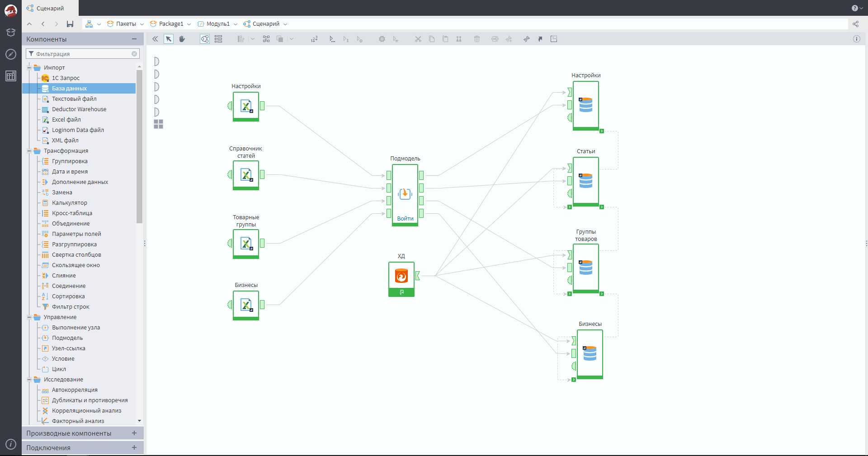Expand the Подключения panel with plus
This screenshot has height=456, width=868.
pyautogui.click(x=134, y=447)
